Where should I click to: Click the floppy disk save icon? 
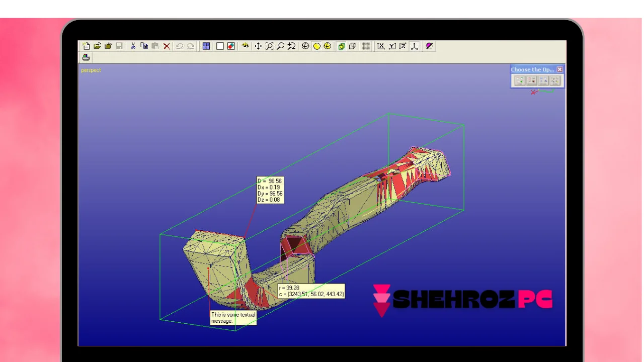click(x=119, y=46)
